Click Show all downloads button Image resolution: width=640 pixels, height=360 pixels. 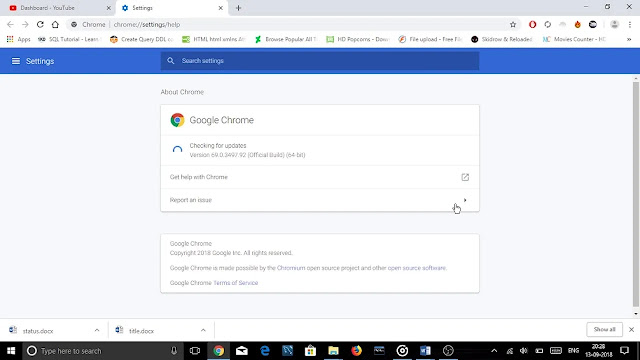[604, 329]
